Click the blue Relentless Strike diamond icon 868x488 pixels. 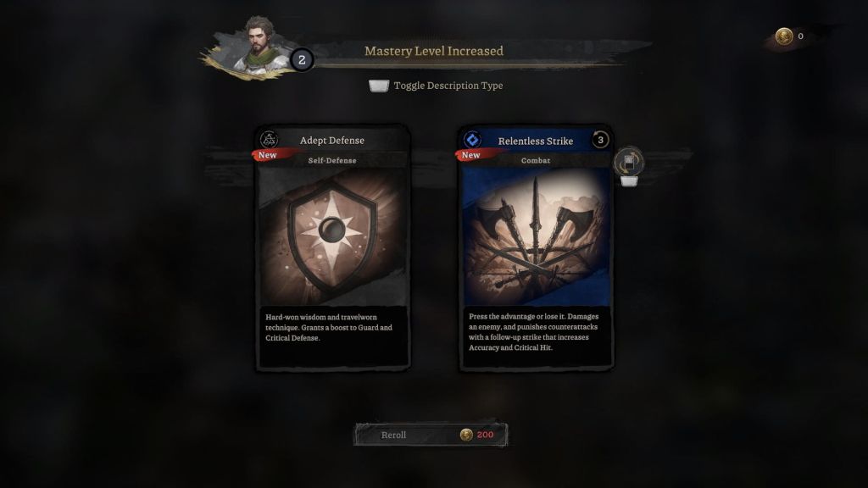pyautogui.click(x=472, y=140)
